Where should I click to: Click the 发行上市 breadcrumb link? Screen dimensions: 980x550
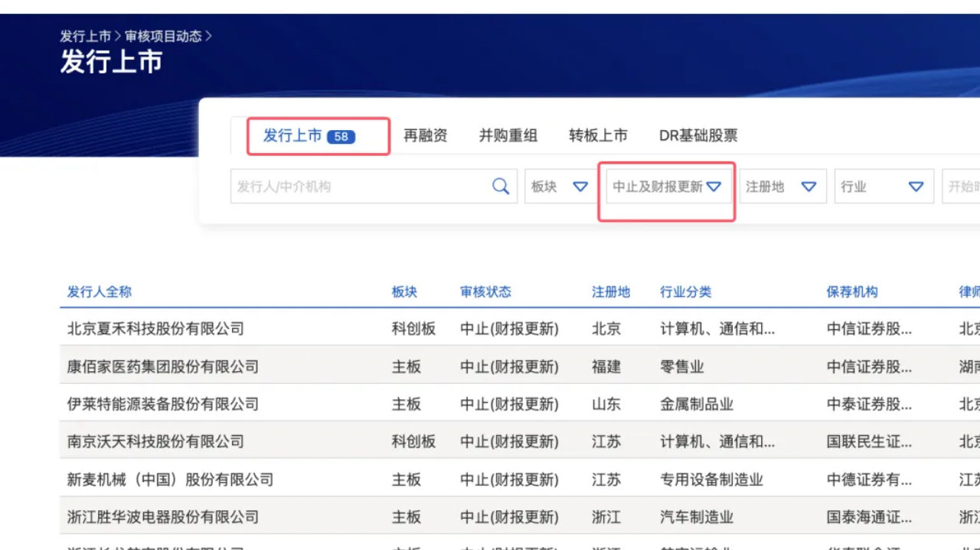(86, 36)
